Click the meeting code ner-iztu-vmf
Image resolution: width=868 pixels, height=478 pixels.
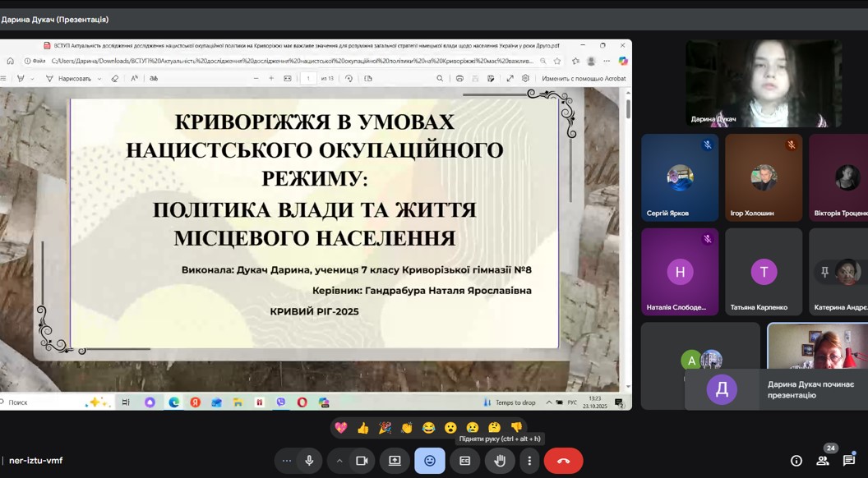point(36,461)
